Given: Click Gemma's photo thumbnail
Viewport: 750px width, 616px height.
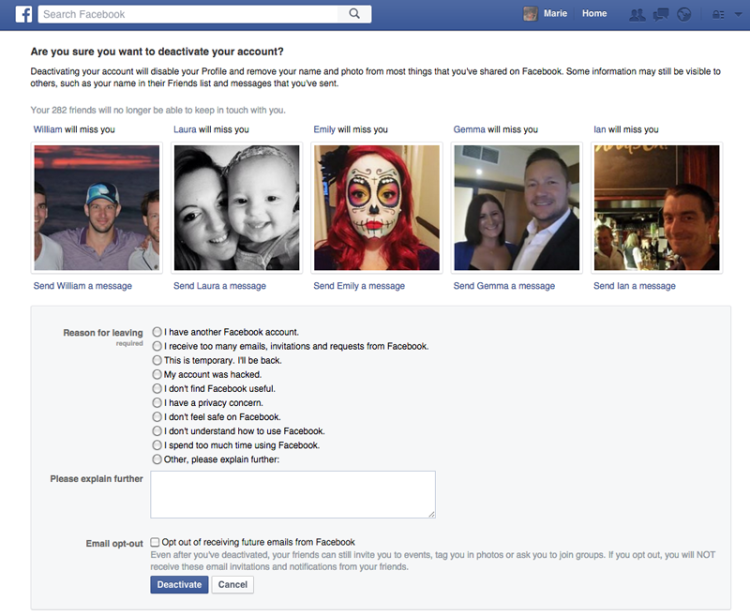Looking at the screenshot, I should point(517,208).
